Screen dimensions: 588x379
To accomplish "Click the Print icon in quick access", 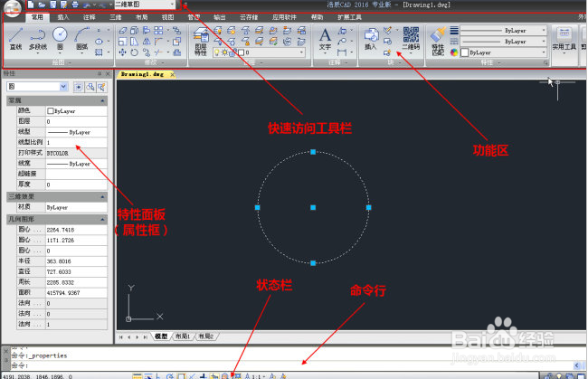I will pyautogui.click(x=75, y=5).
